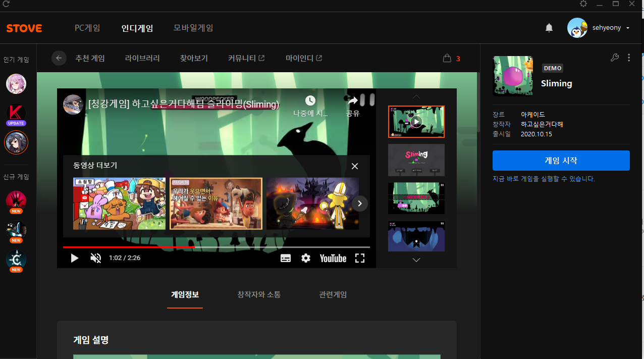Click the Sliming game cover image
Screen dimensions: 644x359
pyautogui.click(x=513, y=76)
